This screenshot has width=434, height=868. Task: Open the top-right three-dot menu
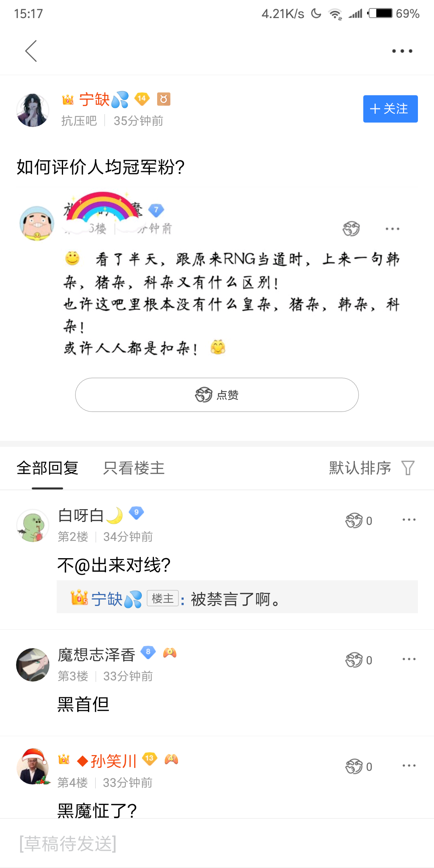402,51
